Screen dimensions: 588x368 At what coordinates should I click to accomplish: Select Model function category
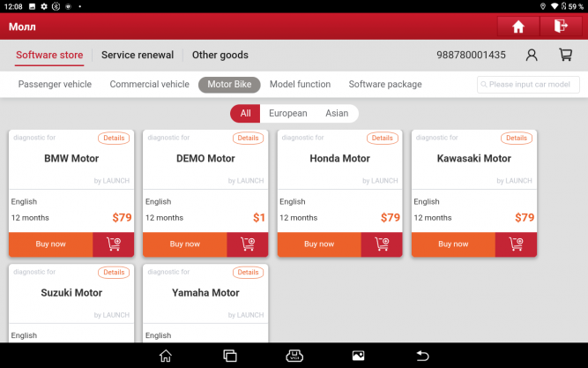pos(300,85)
